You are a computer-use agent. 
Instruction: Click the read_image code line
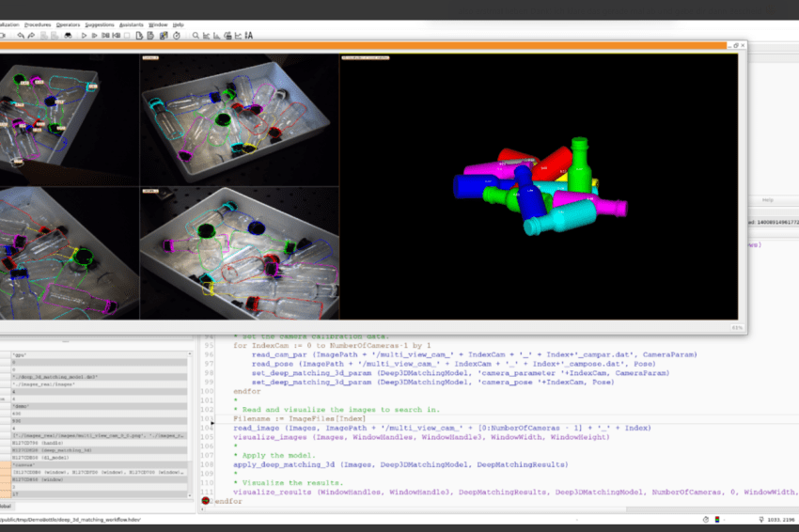pyautogui.click(x=442, y=428)
